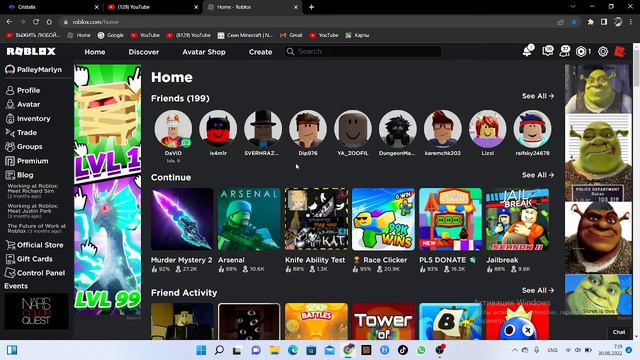Click the browser home button
Image resolution: width=640 pixels, height=360 pixels.
click(x=49, y=22)
